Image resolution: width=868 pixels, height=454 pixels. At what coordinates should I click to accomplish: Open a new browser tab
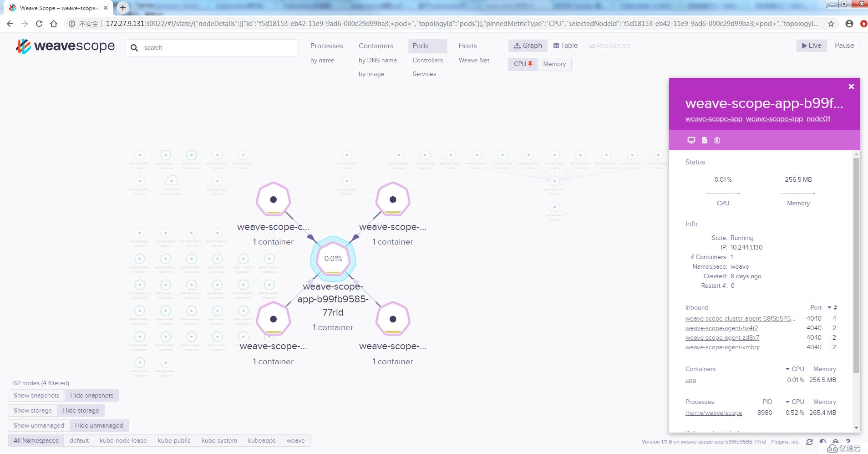(123, 8)
